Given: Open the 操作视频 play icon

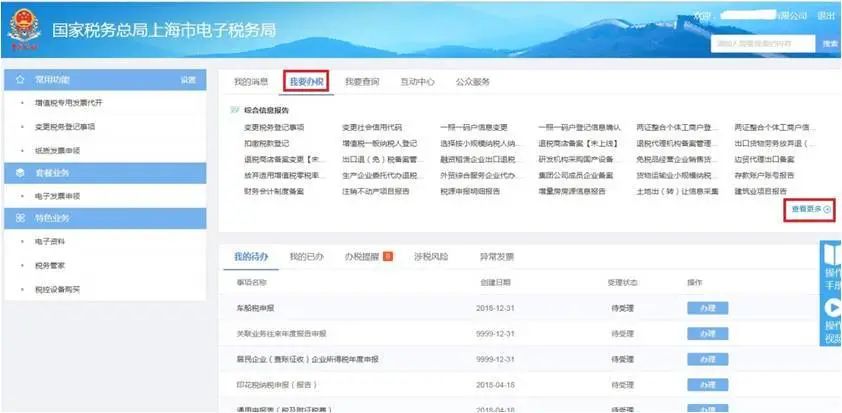Looking at the screenshot, I should (x=833, y=307).
